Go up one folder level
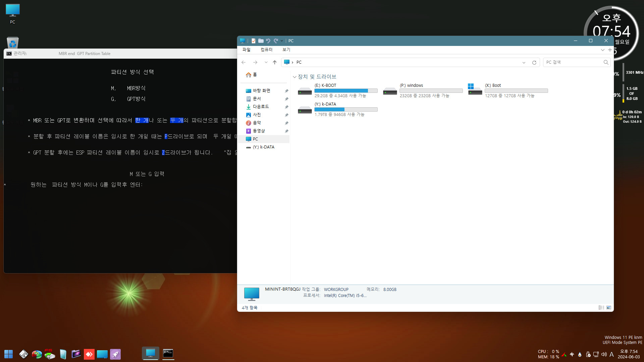Image resolution: width=644 pixels, height=362 pixels. (x=275, y=62)
